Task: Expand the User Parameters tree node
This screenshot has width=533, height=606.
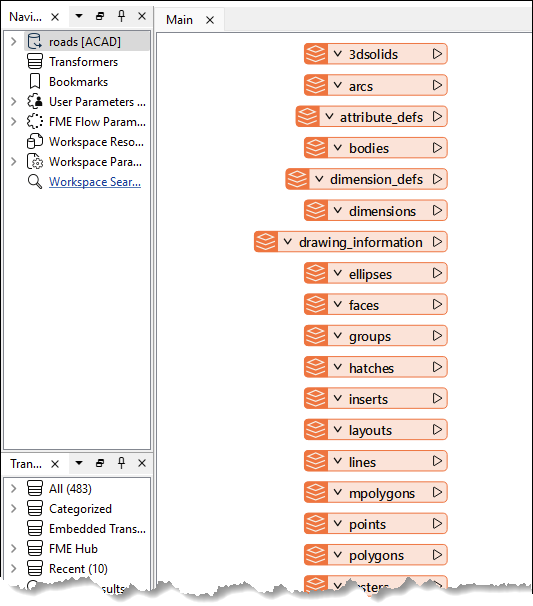Action: point(14,102)
